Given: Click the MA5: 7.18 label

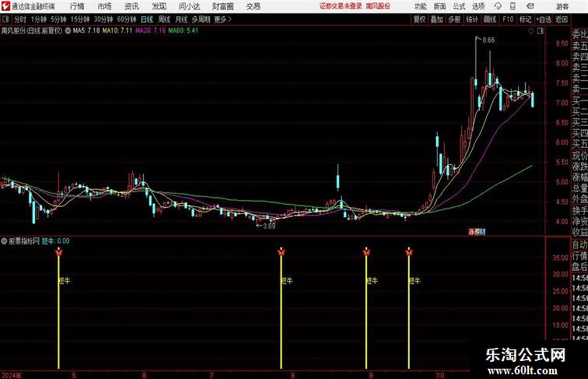Looking at the screenshot, I should coord(86,30).
